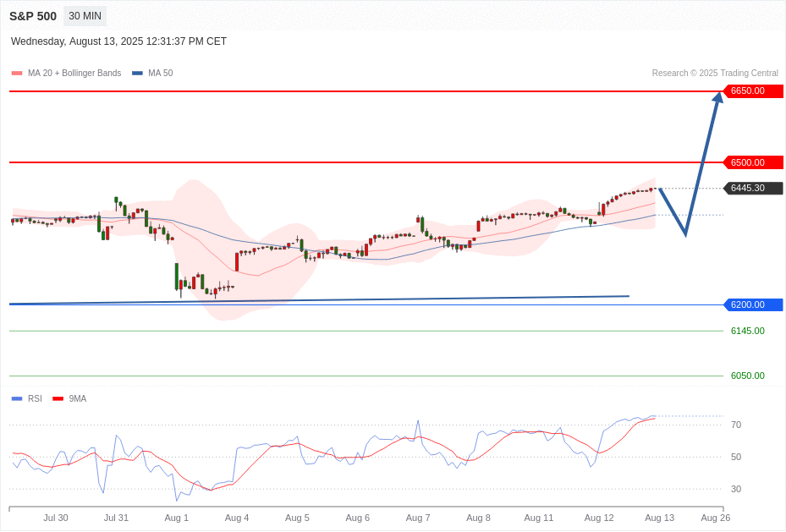Click the 6050.00 support level label

(x=747, y=376)
